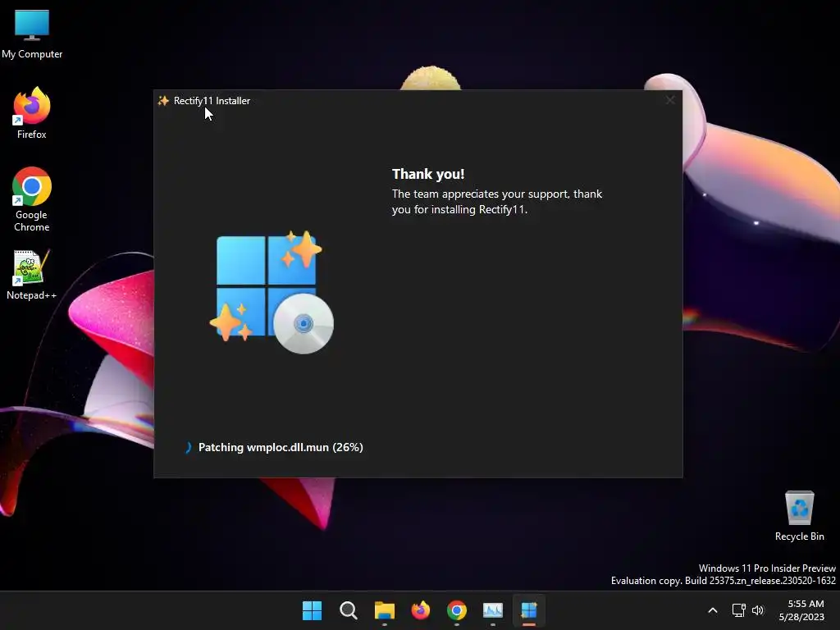Open the Notepad++ desktop shortcut

pos(32,274)
